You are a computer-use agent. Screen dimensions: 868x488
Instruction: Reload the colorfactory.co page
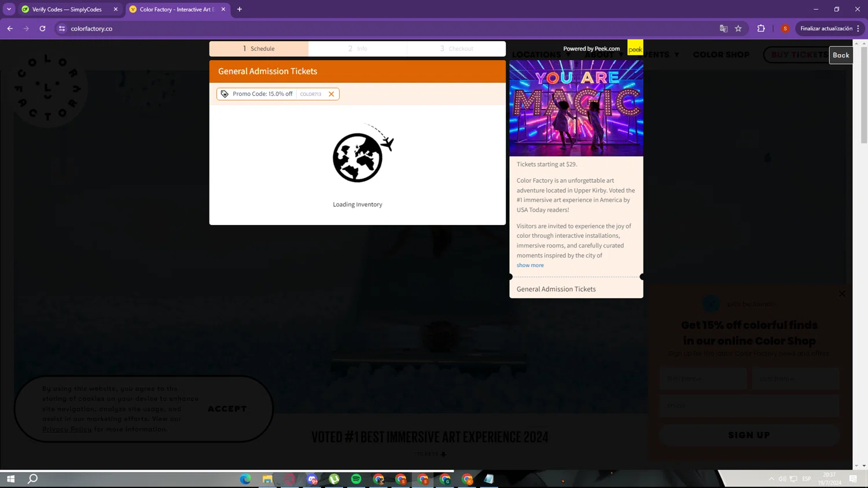pyautogui.click(x=42, y=28)
